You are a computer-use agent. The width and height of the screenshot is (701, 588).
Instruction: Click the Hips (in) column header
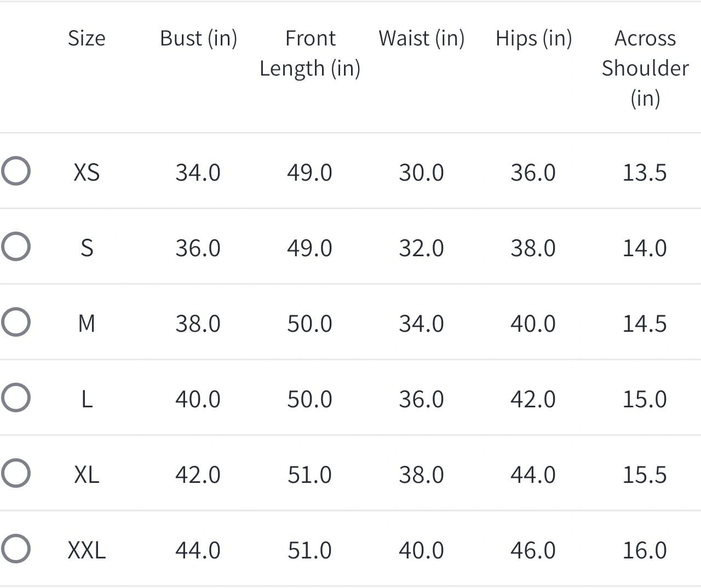click(533, 38)
